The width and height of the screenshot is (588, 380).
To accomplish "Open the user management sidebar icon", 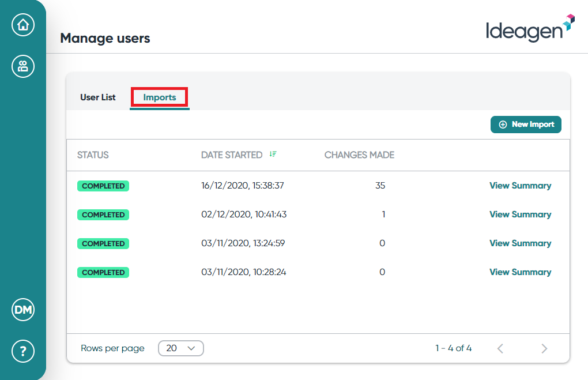I will point(23,66).
